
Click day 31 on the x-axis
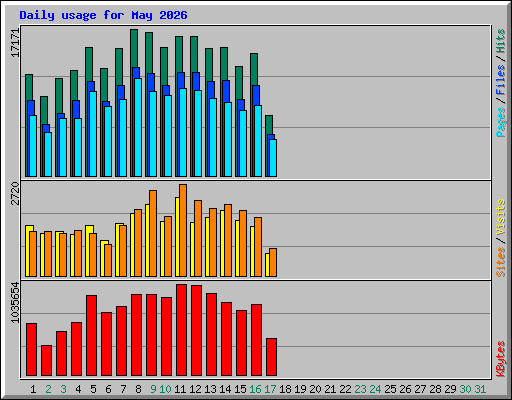pos(480,389)
